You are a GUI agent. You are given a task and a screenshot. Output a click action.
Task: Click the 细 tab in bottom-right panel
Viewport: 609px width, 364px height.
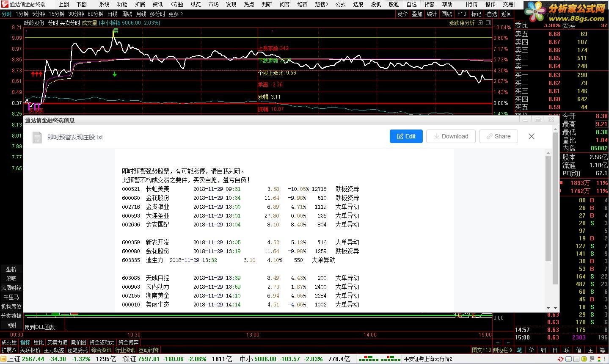point(543,350)
